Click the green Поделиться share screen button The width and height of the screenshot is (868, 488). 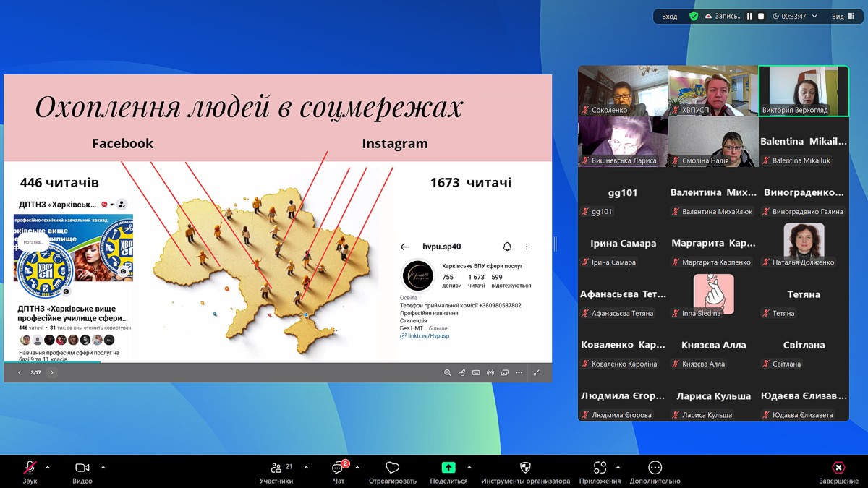pyautogui.click(x=448, y=472)
